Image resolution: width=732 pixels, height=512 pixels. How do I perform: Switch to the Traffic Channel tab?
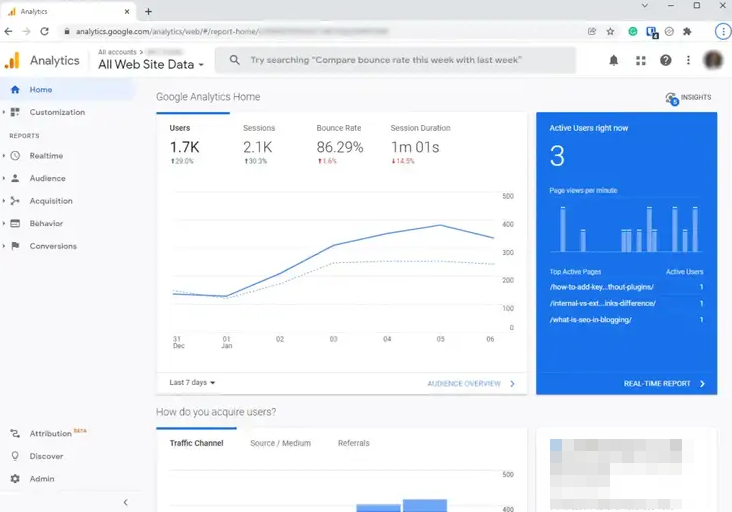[x=197, y=443]
